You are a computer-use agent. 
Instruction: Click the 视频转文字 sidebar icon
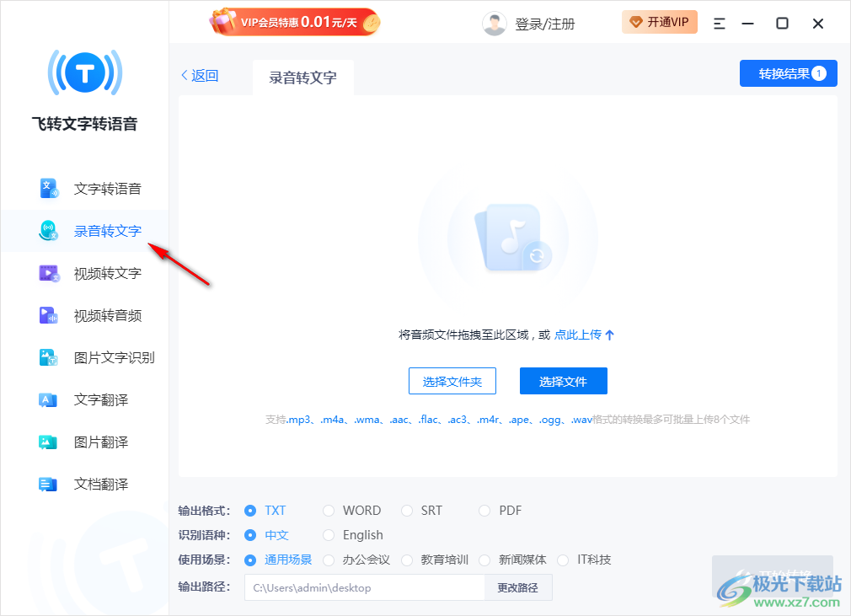coord(49,273)
